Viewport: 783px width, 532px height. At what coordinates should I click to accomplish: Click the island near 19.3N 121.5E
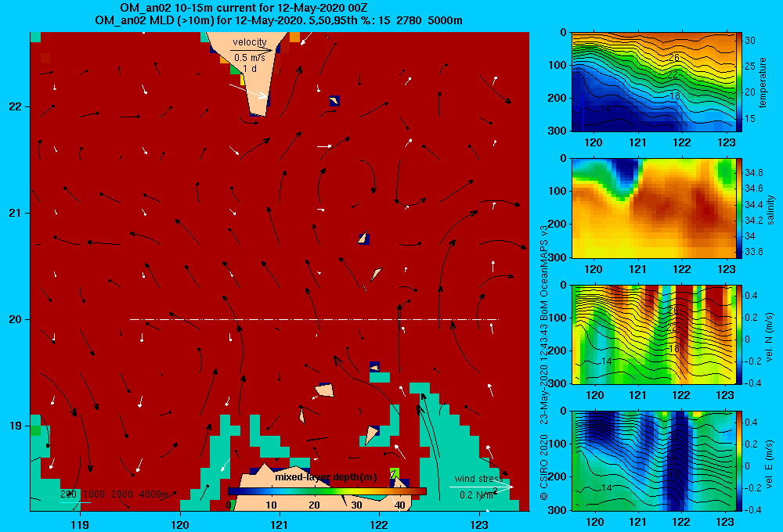click(323, 390)
